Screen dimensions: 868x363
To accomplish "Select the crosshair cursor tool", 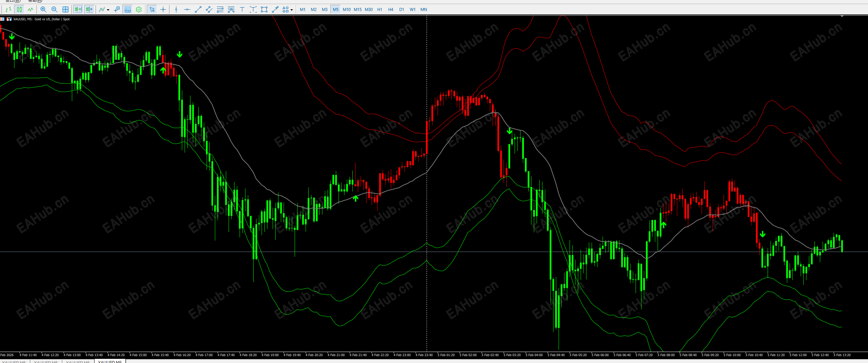I will click(163, 10).
